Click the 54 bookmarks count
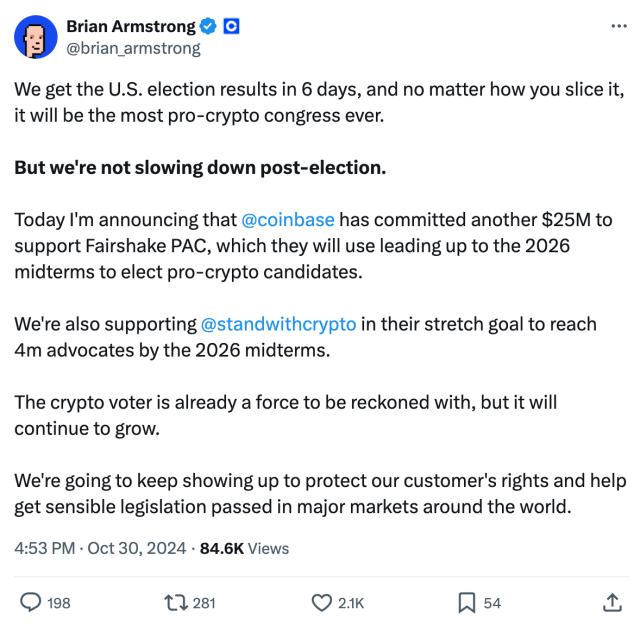Viewport: 640px width, 624px height. 492,603
